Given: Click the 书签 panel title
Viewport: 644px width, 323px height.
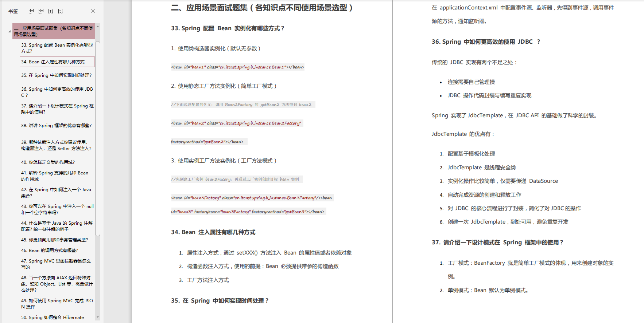Looking at the screenshot, I should [13, 11].
